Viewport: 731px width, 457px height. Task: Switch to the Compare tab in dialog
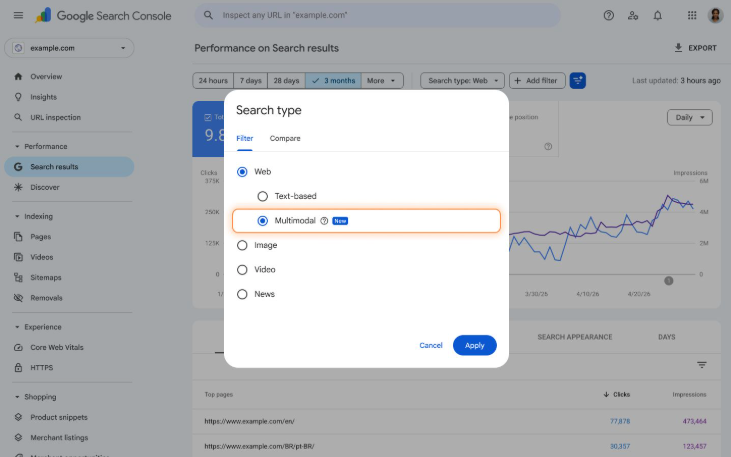(285, 138)
